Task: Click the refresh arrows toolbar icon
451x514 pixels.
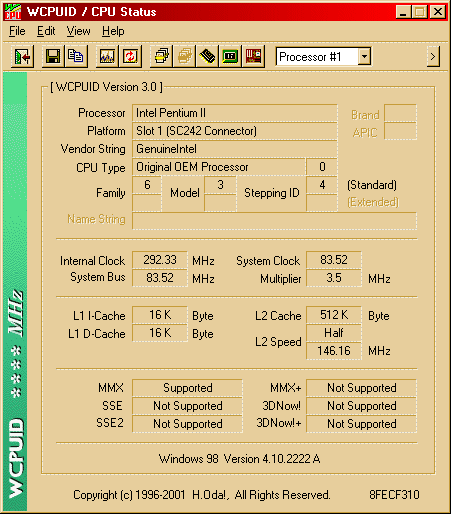Action: 130,56
